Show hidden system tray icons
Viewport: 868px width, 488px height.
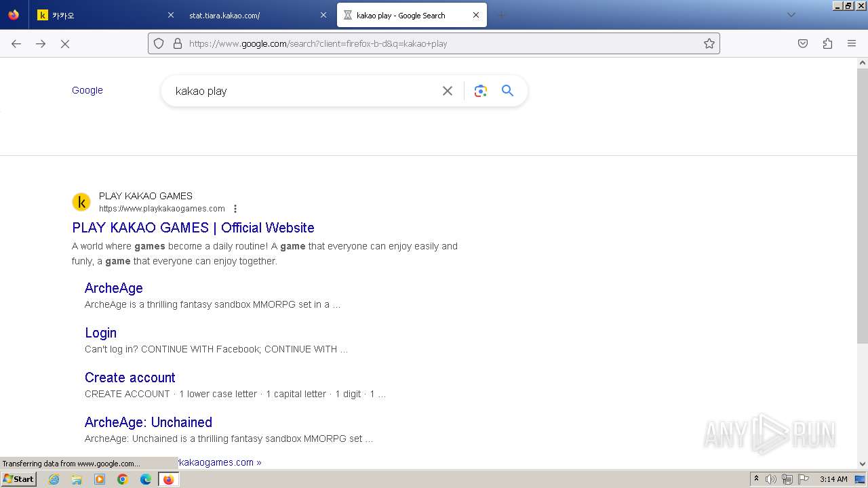(756, 479)
